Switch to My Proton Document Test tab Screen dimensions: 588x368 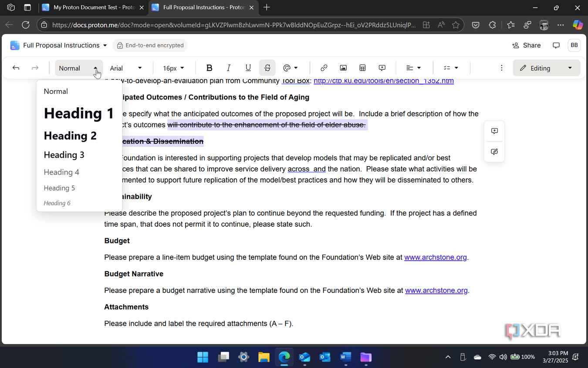(93, 7)
